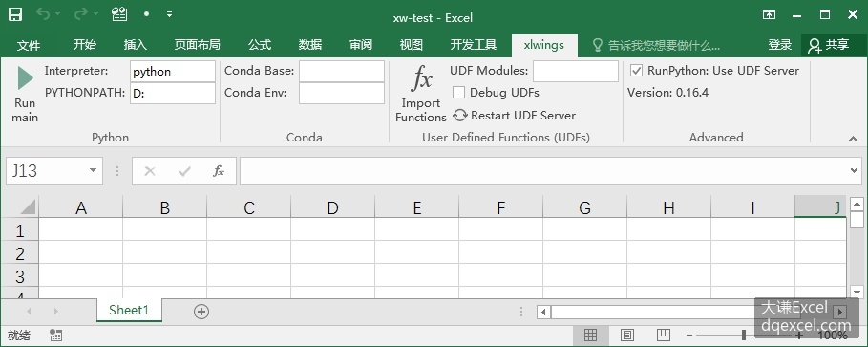Click the Conda Env input field

pos(342,93)
